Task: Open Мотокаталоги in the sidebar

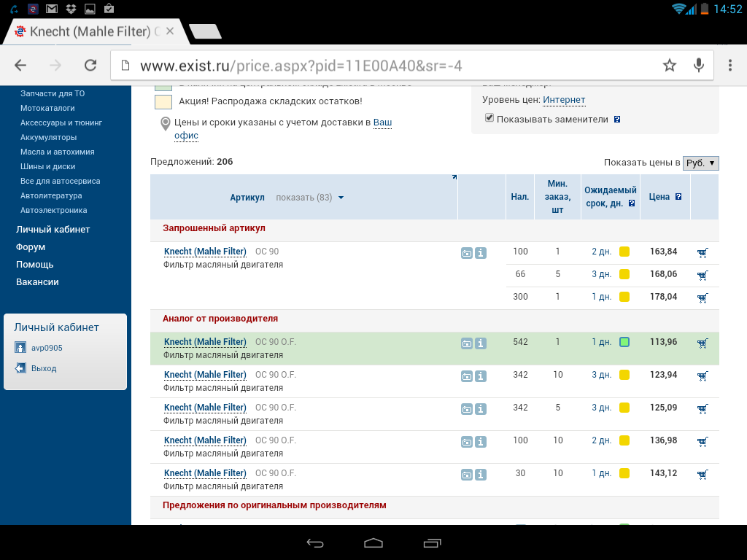Action: tap(47, 108)
